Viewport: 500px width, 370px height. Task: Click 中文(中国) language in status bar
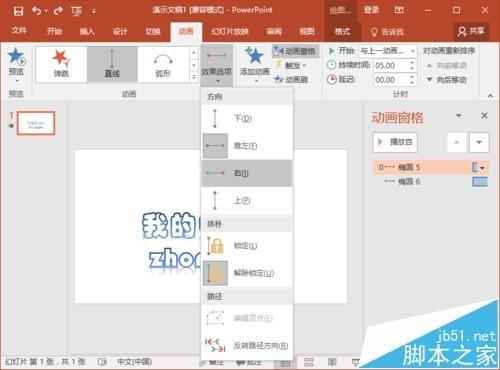pyautogui.click(x=134, y=362)
